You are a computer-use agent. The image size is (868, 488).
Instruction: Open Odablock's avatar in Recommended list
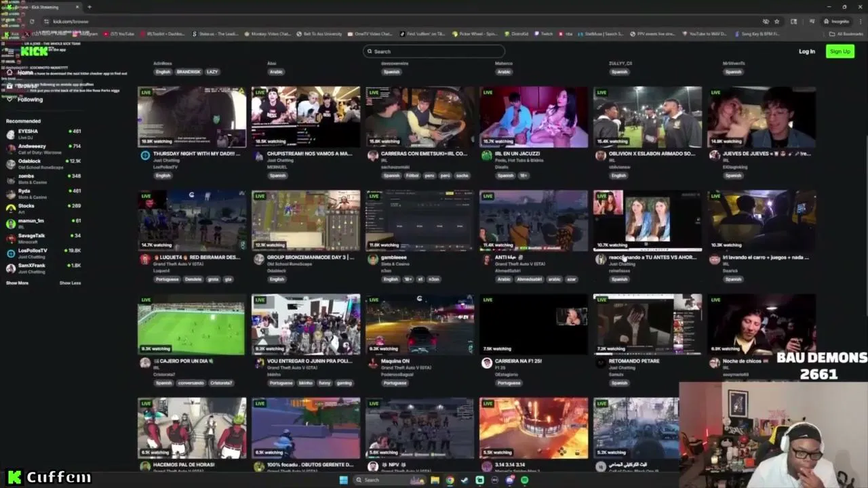coord(10,163)
